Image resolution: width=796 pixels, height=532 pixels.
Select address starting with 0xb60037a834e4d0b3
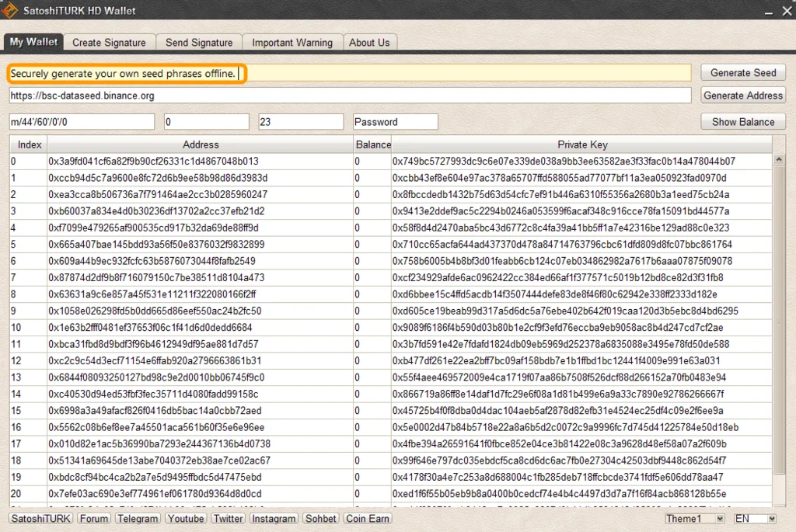pos(156,211)
